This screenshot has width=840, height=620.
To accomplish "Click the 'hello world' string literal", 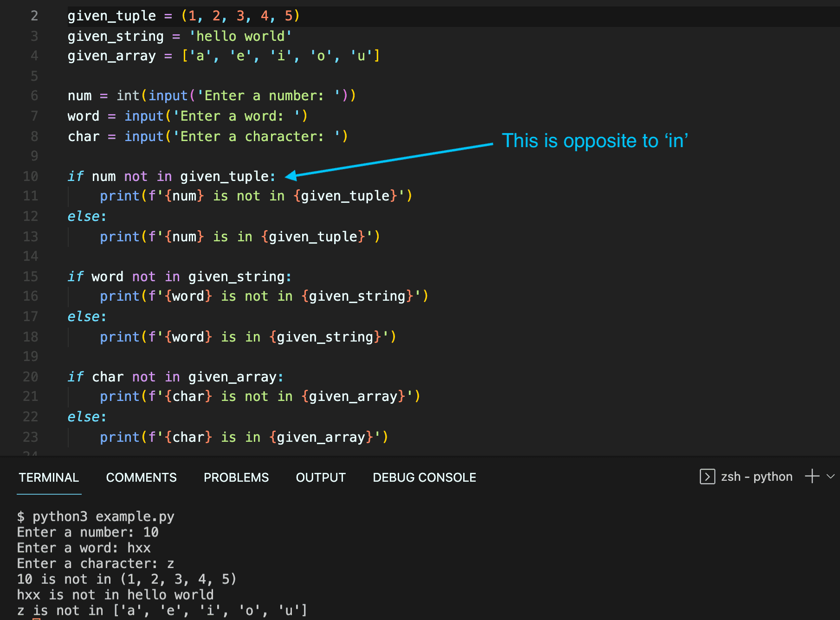I will point(240,36).
